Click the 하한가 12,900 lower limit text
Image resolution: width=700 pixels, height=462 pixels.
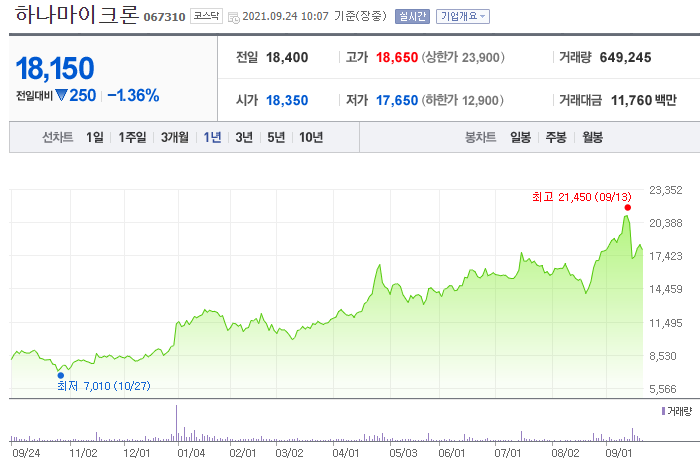click(462, 100)
